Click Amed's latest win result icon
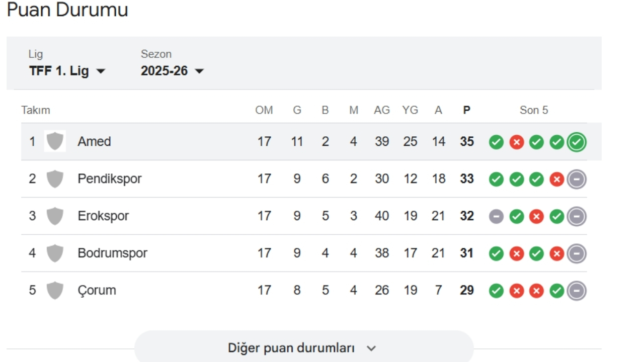This screenshot has width=644, height=362. (577, 142)
